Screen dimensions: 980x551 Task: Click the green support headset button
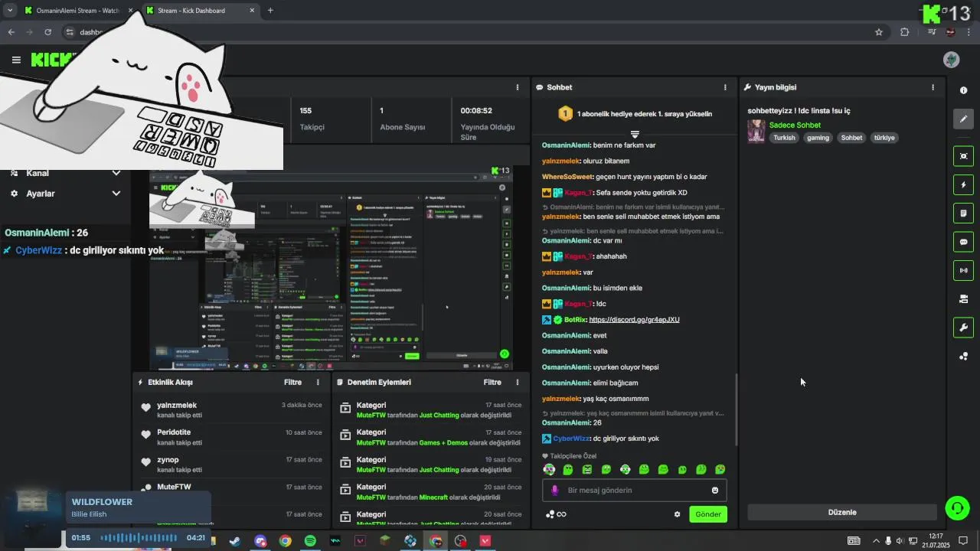[956, 507]
